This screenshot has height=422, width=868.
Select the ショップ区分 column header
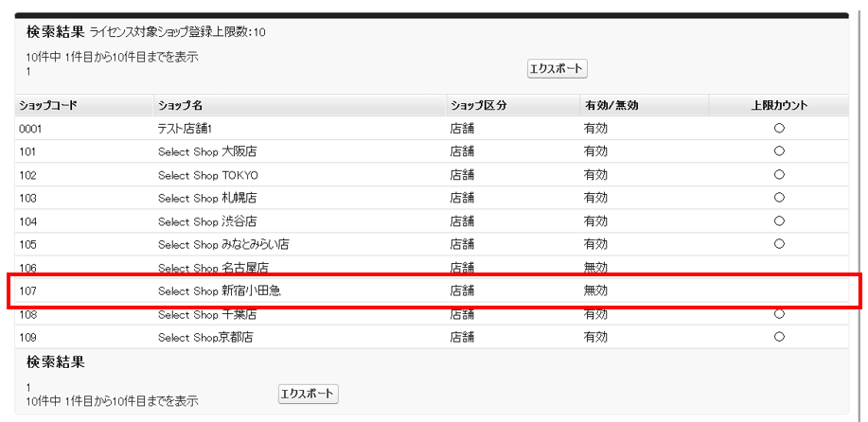pos(478,105)
